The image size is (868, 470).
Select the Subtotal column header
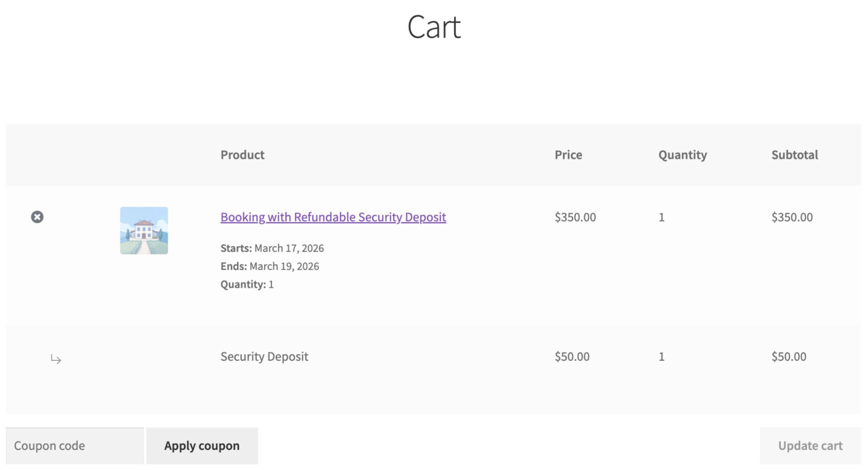[x=794, y=155]
